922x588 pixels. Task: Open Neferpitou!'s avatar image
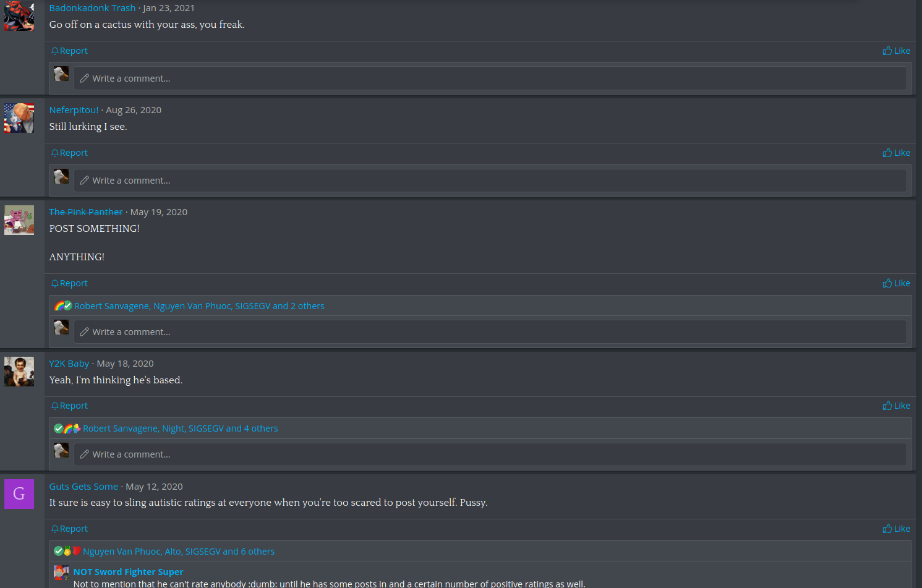[19, 118]
